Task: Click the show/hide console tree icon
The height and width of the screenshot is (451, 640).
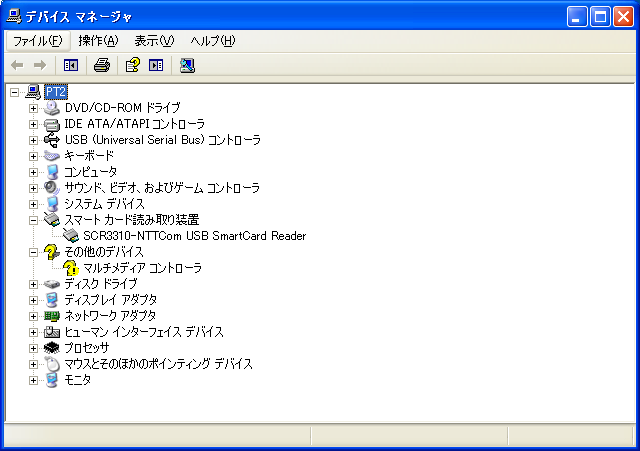Action: [71, 65]
